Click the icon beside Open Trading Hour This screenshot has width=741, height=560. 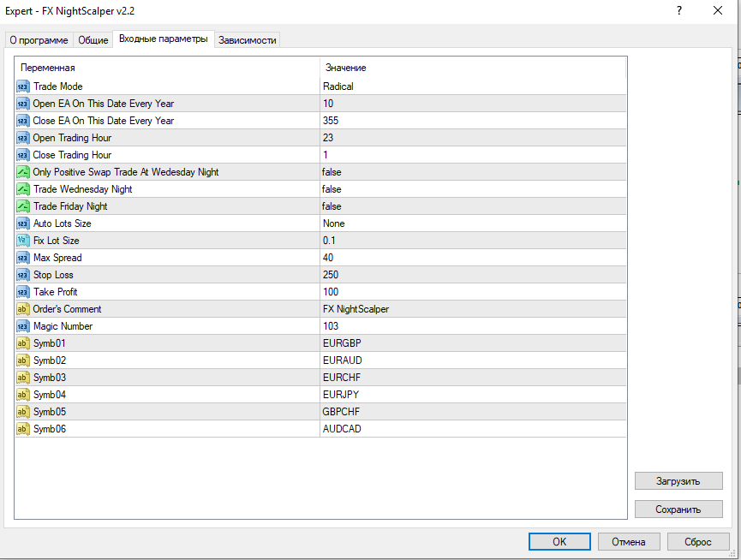tap(22, 138)
